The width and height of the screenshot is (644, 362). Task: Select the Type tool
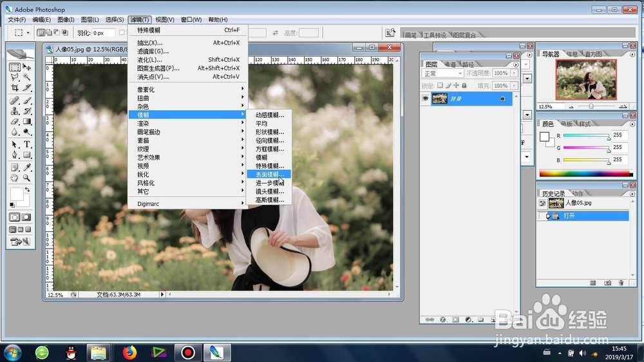[26, 145]
